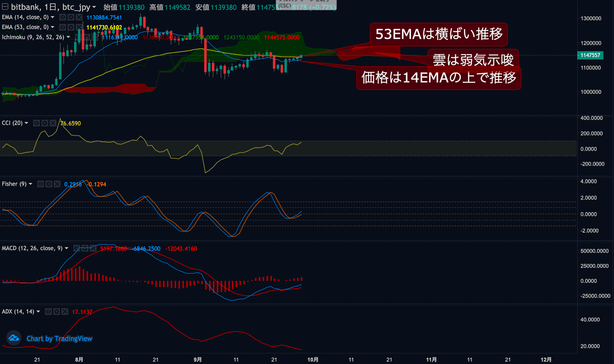This screenshot has height=364, width=614.
Task: Click the '53EMAは横ばい推移' annotation label
Action: (x=439, y=34)
